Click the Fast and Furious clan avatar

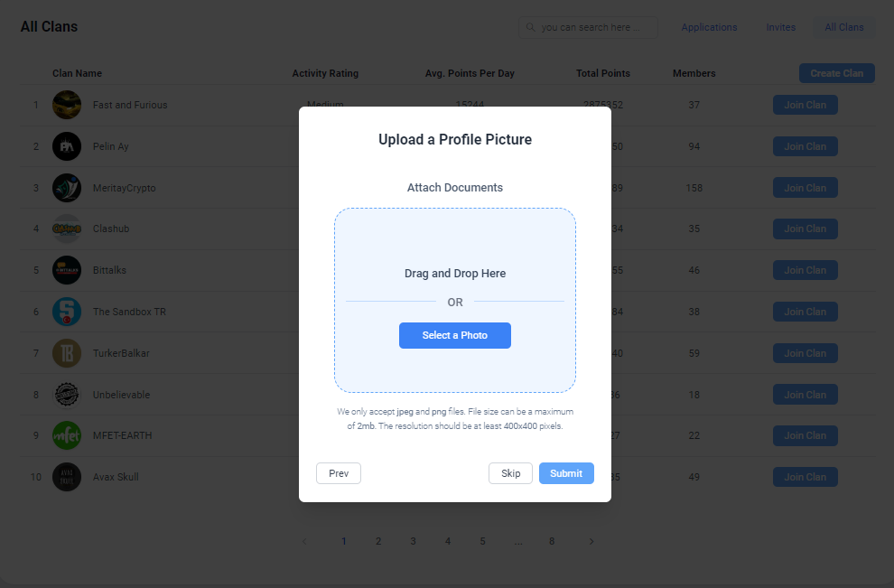67,105
